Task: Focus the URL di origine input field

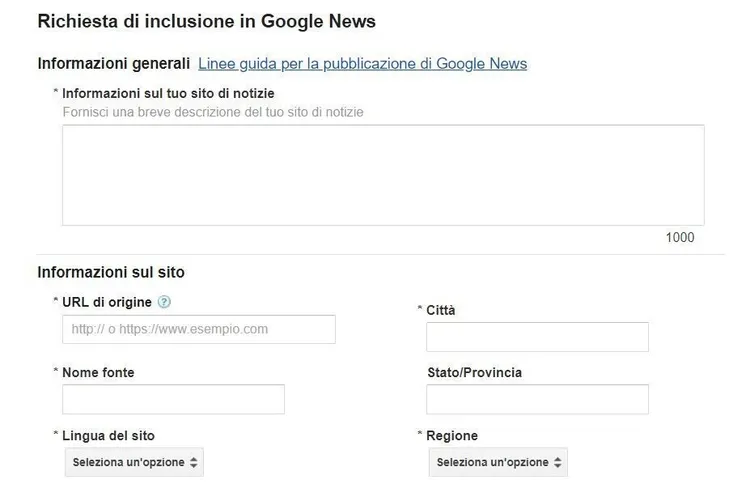Action: point(199,329)
